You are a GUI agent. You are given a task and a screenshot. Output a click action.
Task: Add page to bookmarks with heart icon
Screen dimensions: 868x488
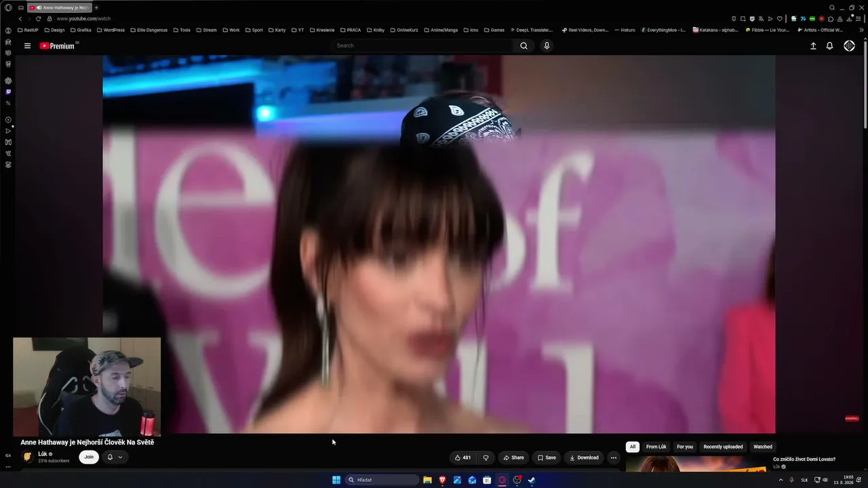779,18
